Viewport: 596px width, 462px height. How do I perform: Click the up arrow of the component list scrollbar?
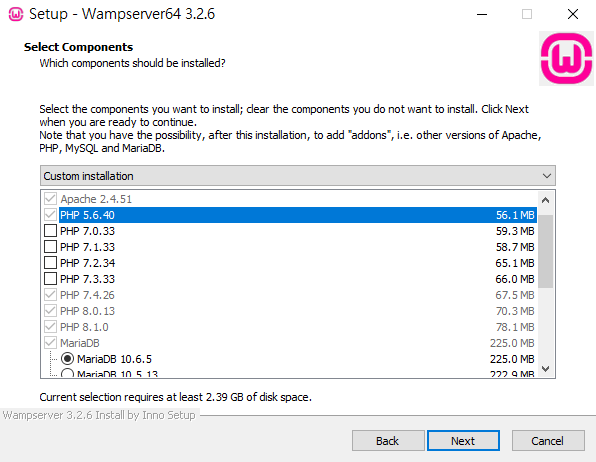click(x=545, y=200)
